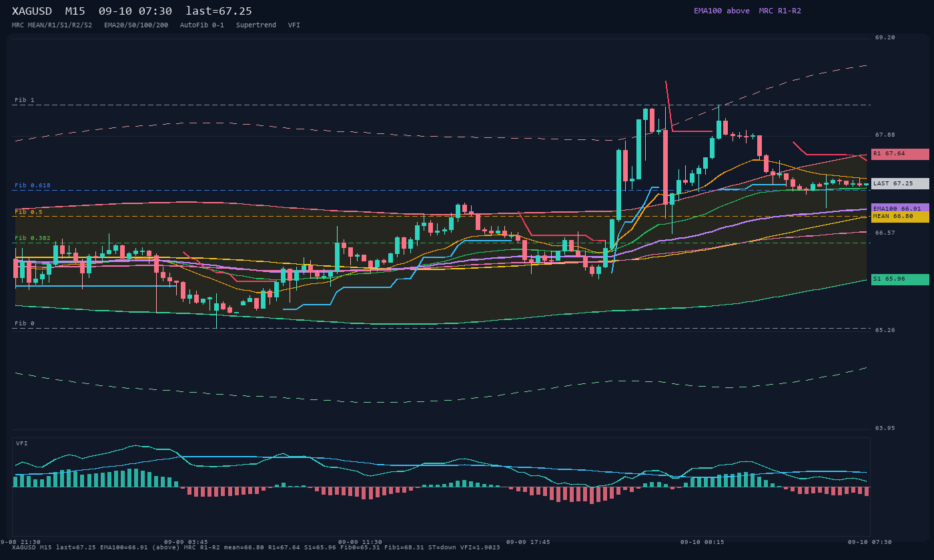
Task: Click the 09-10 00:15 time axis label
Action: point(703,542)
